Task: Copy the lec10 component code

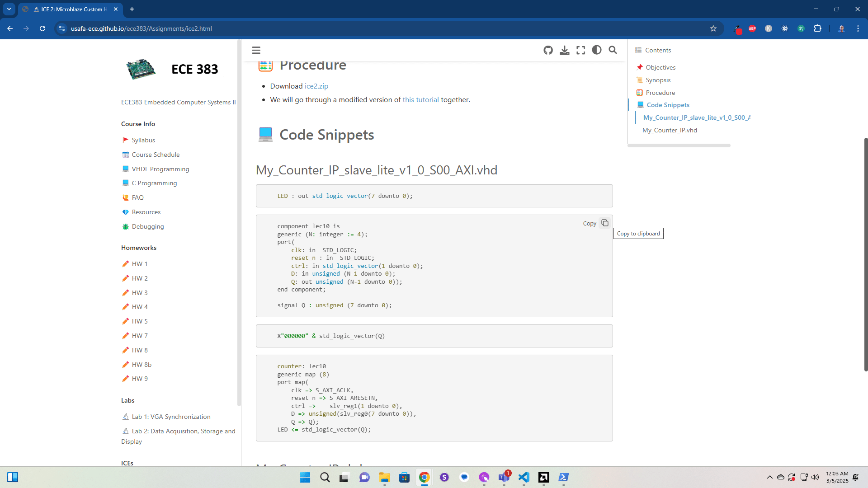Action: [604, 223]
